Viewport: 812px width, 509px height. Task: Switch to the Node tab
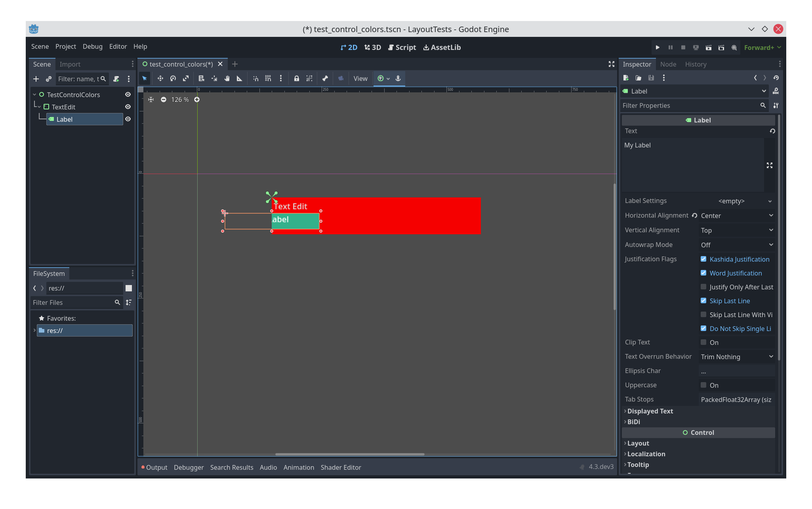pyautogui.click(x=668, y=64)
